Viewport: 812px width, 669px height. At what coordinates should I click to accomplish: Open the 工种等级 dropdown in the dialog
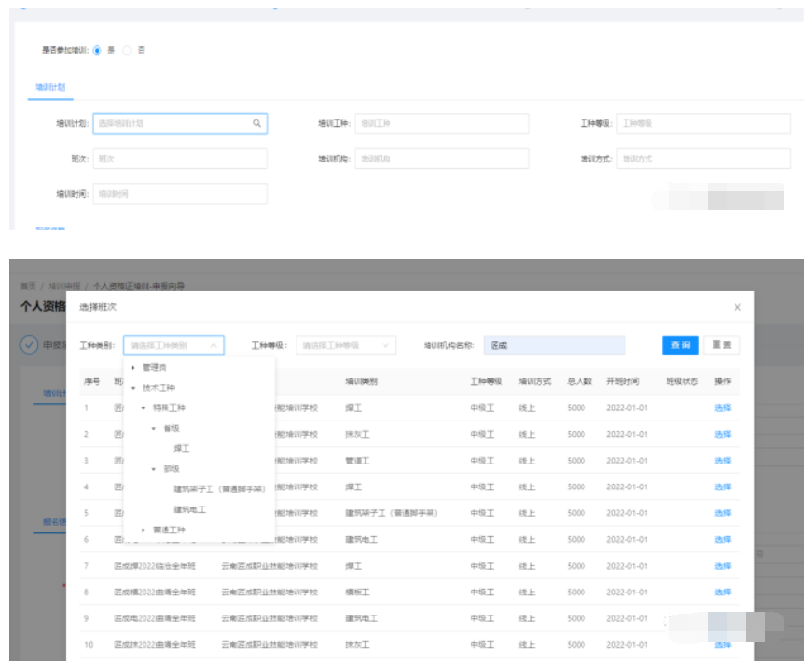click(x=346, y=345)
